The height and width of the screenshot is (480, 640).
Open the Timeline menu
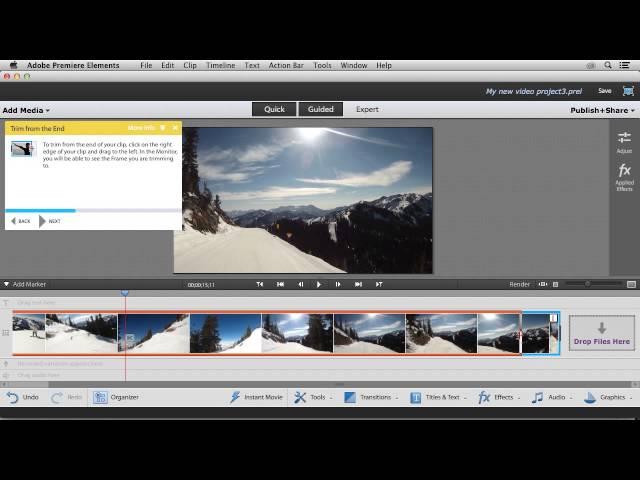(x=220, y=65)
